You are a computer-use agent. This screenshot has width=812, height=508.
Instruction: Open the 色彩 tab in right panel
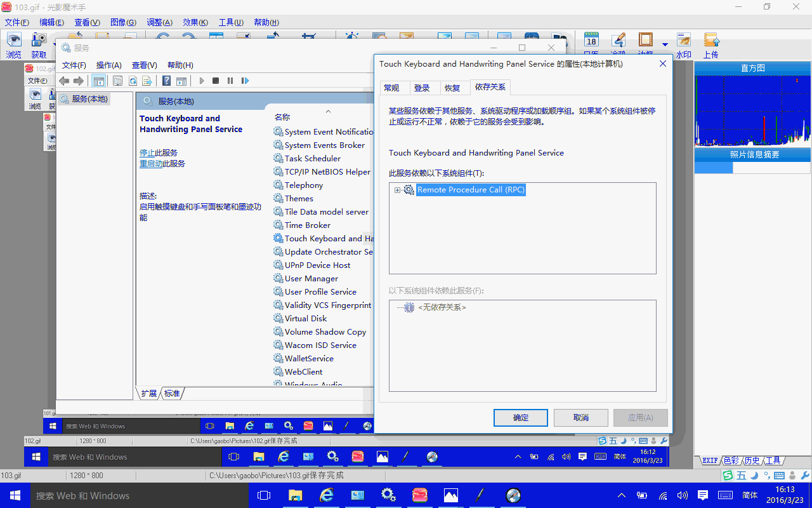(x=731, y=460)
